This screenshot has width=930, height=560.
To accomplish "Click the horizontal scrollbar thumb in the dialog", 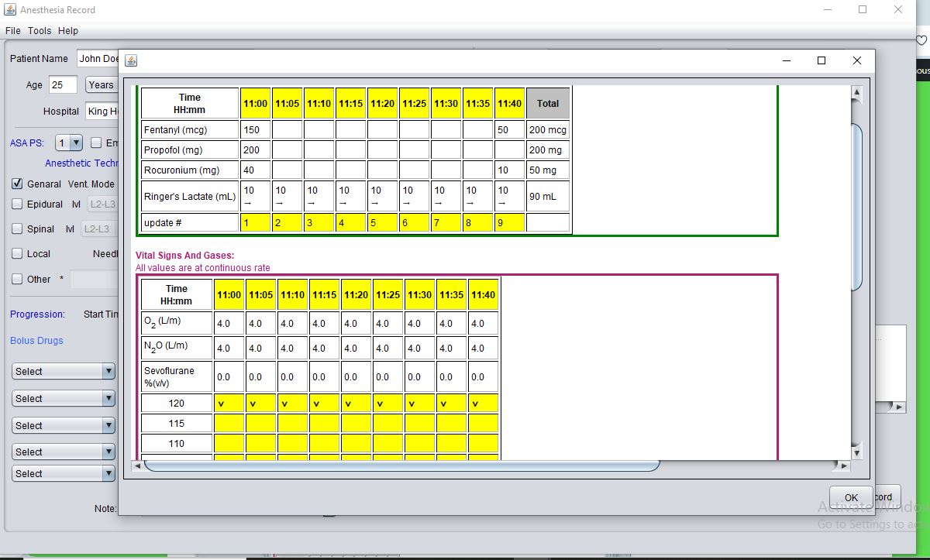I will 401,466.
